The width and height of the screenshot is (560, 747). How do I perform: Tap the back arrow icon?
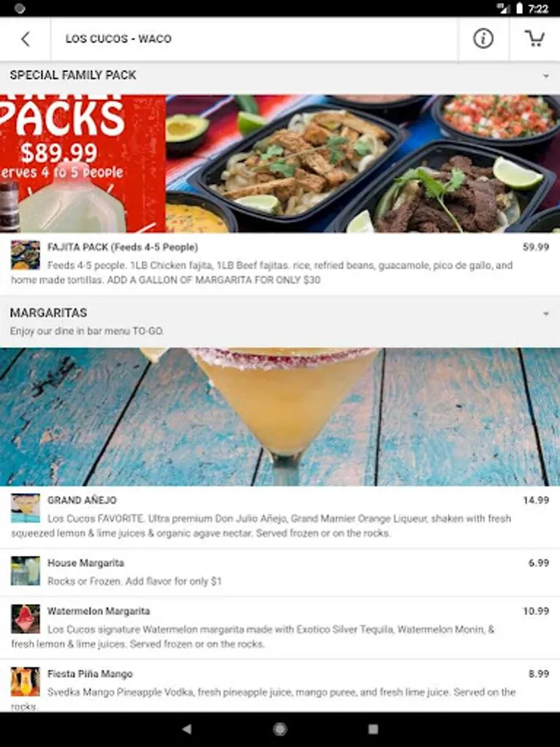25,39
